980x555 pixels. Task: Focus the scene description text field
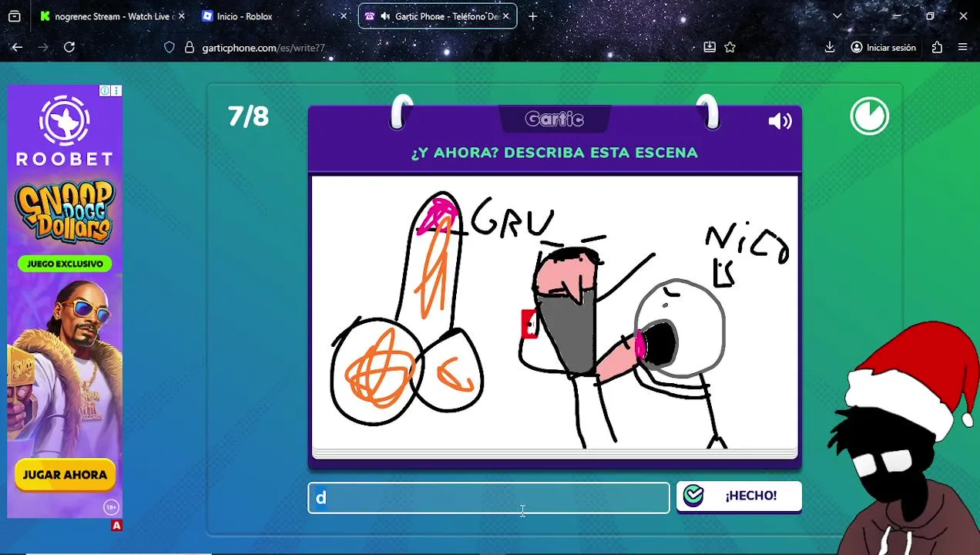click(489, 498)
